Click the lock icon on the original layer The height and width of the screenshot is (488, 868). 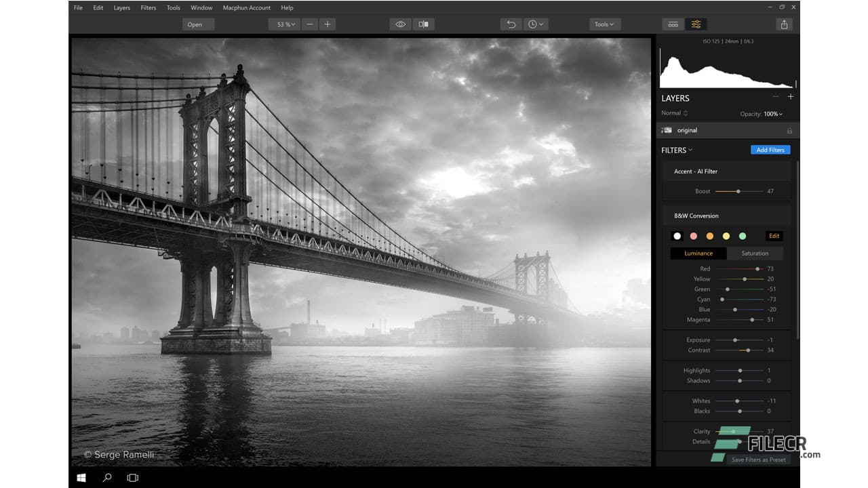pos(789,129)
